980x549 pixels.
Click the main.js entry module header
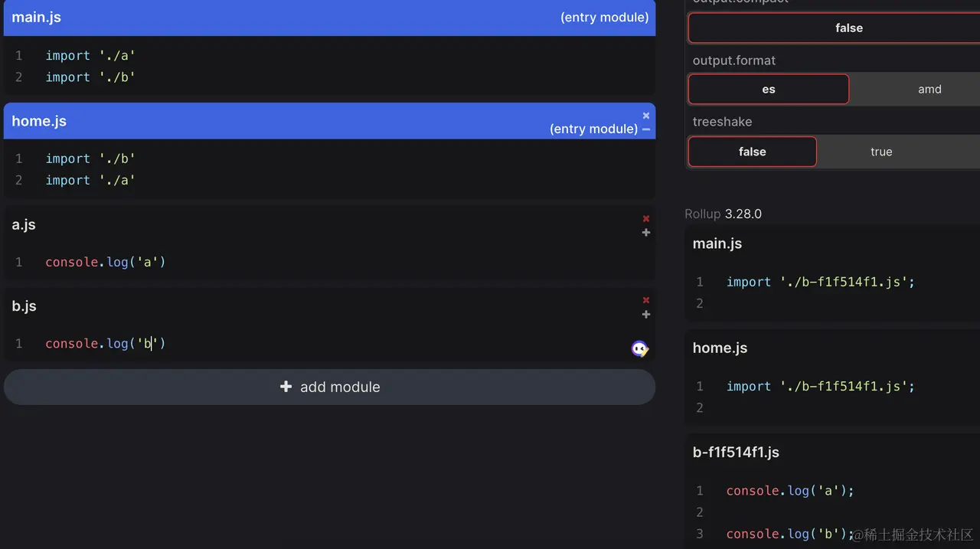coord(329,18)
